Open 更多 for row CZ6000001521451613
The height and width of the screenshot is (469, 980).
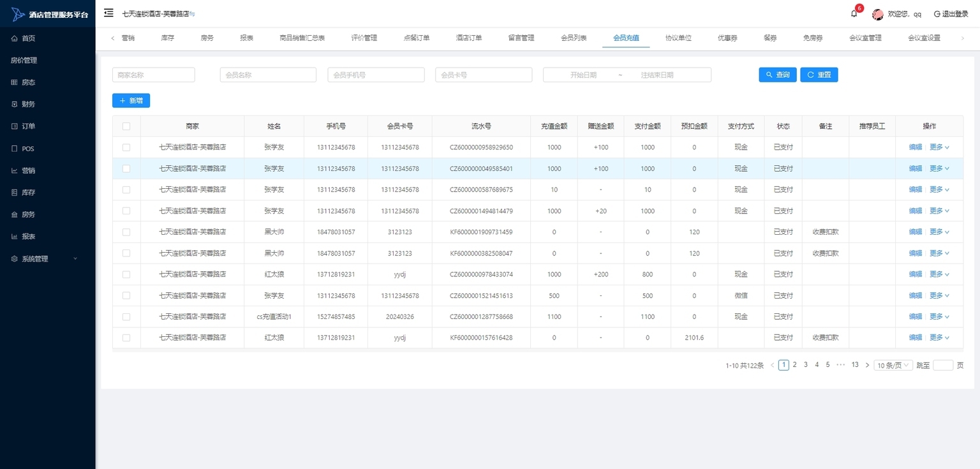[939, 295]
